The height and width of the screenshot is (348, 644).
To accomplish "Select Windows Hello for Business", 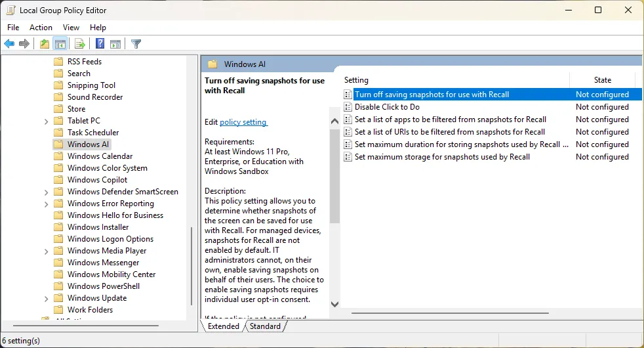I will tap(115, 215).
